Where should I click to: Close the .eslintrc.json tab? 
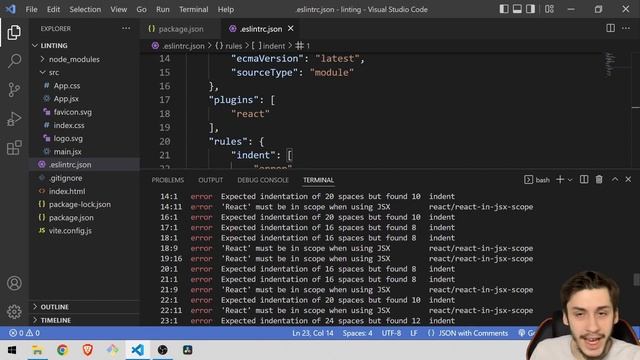pyautogui.click(x=291, y=29)
